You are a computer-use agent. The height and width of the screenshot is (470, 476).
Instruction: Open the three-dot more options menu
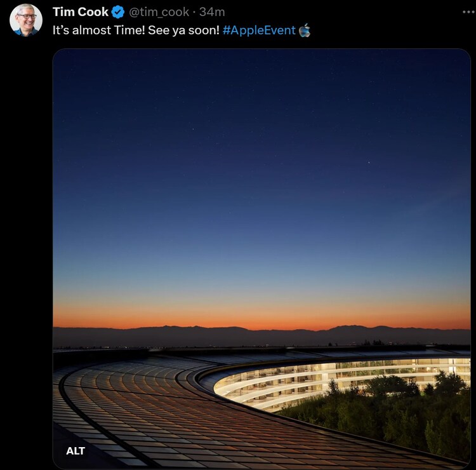pos(469,12)
